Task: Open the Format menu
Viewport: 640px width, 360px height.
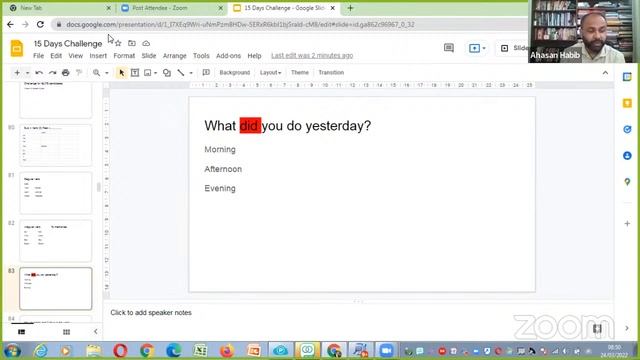Action: (124, 56)
